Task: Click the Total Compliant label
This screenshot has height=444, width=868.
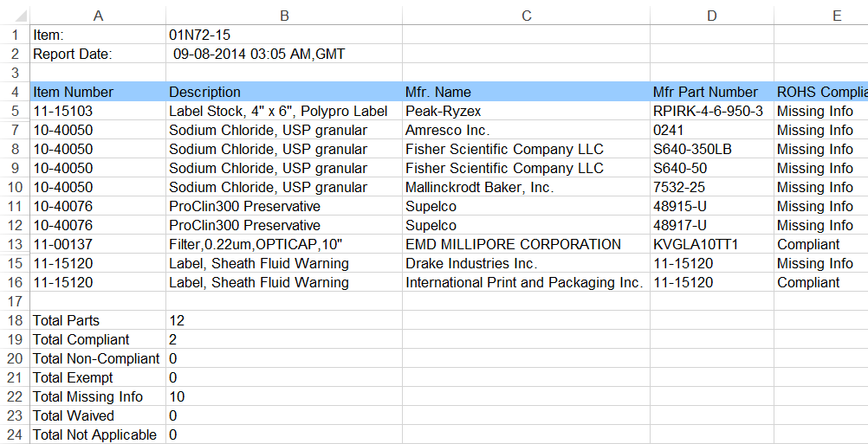Action: pyautogui.click(x=98, y=339)
